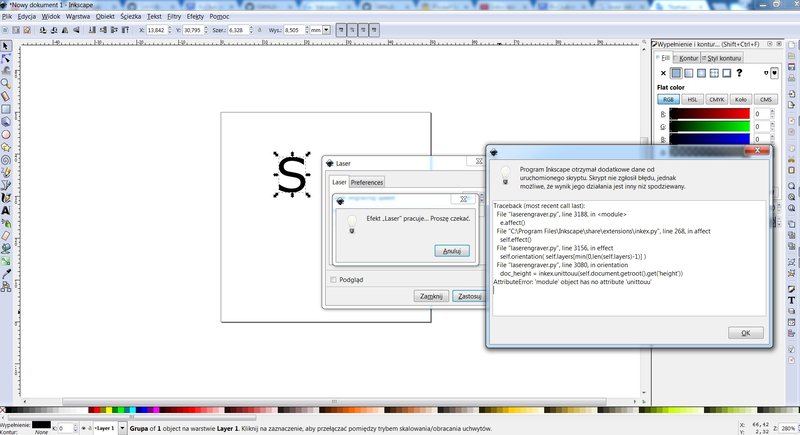Toggle the first affect transform button
Viewport: 800px width, 435px height.
coord(341,30)
